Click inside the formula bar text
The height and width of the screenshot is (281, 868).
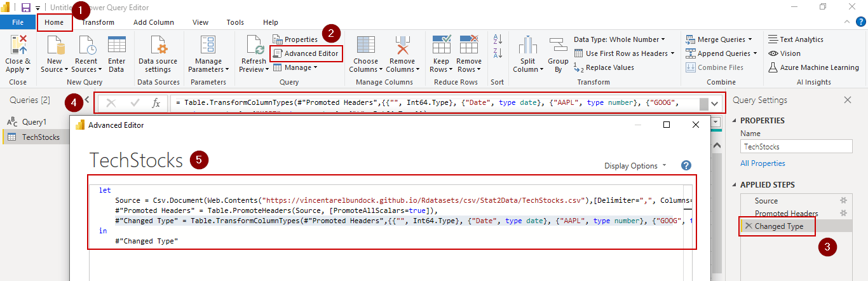(x=435, y=103)
